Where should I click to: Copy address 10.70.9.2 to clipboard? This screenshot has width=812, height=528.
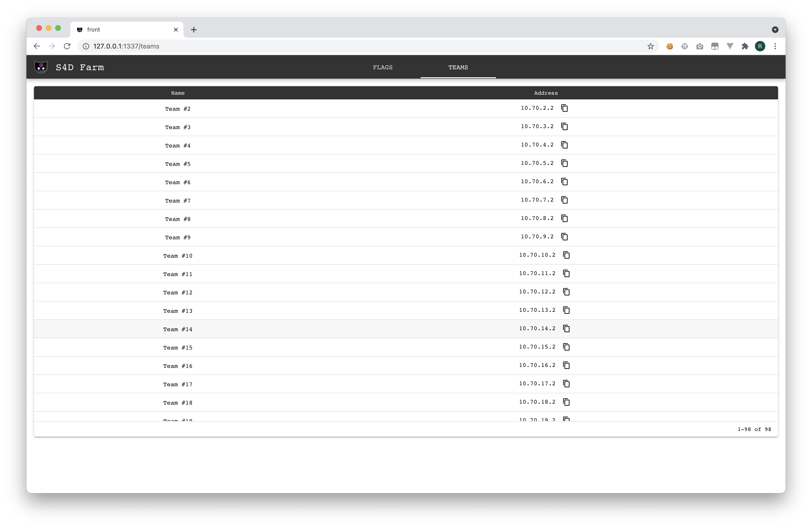[564, 237]
